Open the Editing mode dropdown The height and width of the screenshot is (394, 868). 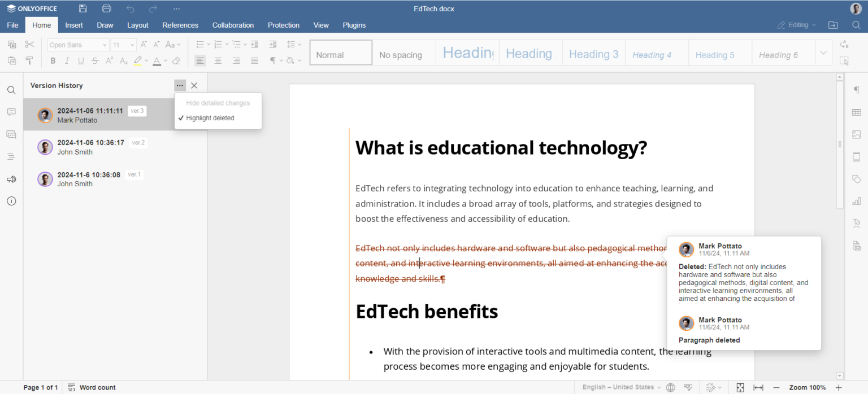point(797,25)
